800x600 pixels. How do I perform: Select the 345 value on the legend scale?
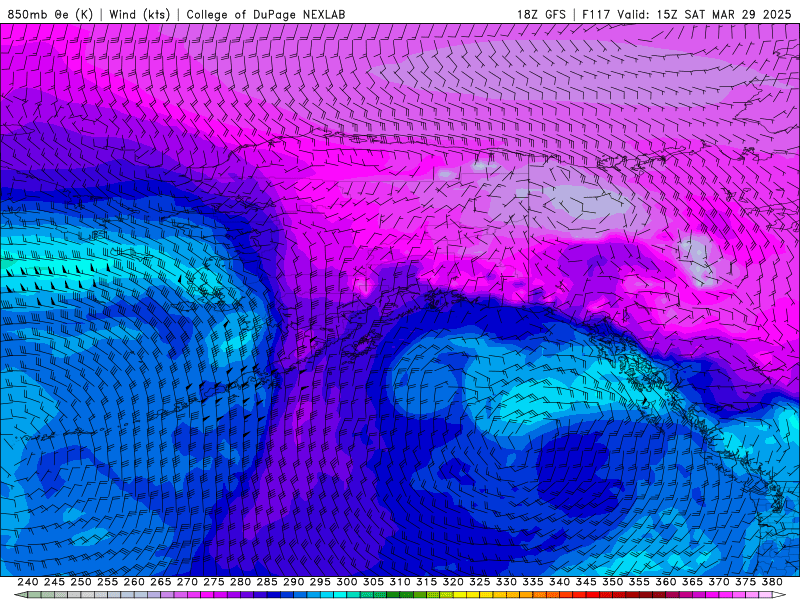tap(586, 582)
